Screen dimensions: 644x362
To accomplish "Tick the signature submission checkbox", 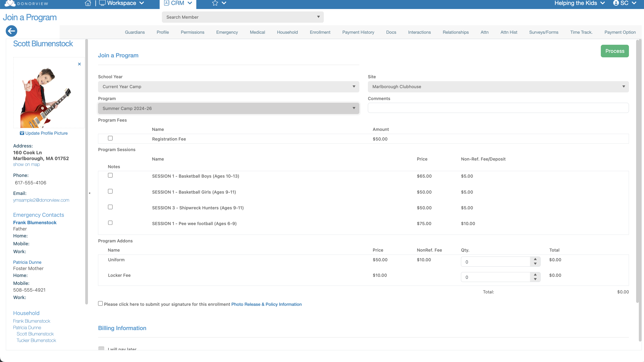I will point(100,304).
